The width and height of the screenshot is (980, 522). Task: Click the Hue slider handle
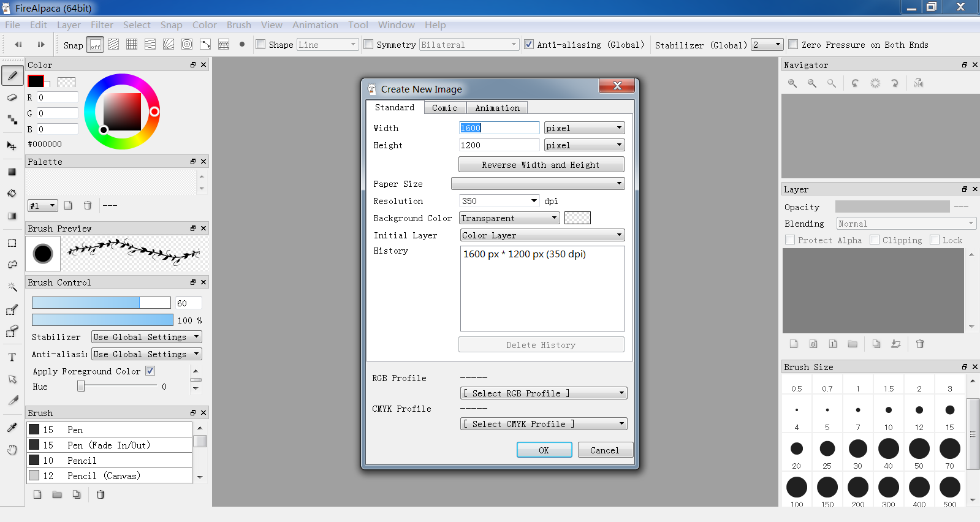coord(81,387)
